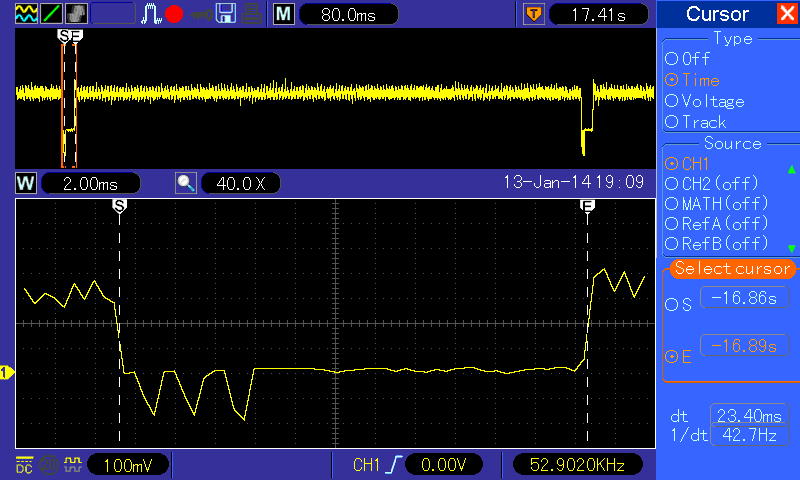Click the pulse waveform icon

coord(151,14)
